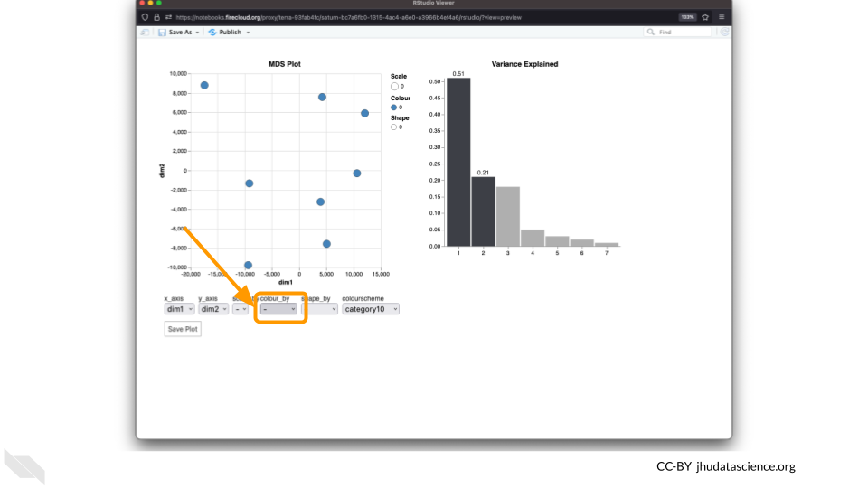Open the site permissions icon beside the padlock

[168, 17]
